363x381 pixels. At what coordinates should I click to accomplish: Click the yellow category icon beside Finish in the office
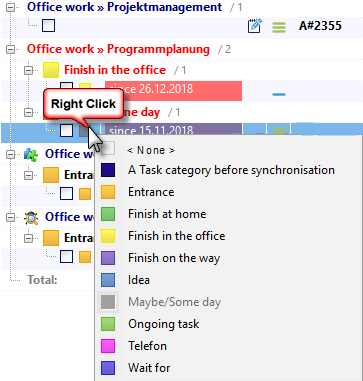pos(51,70)
